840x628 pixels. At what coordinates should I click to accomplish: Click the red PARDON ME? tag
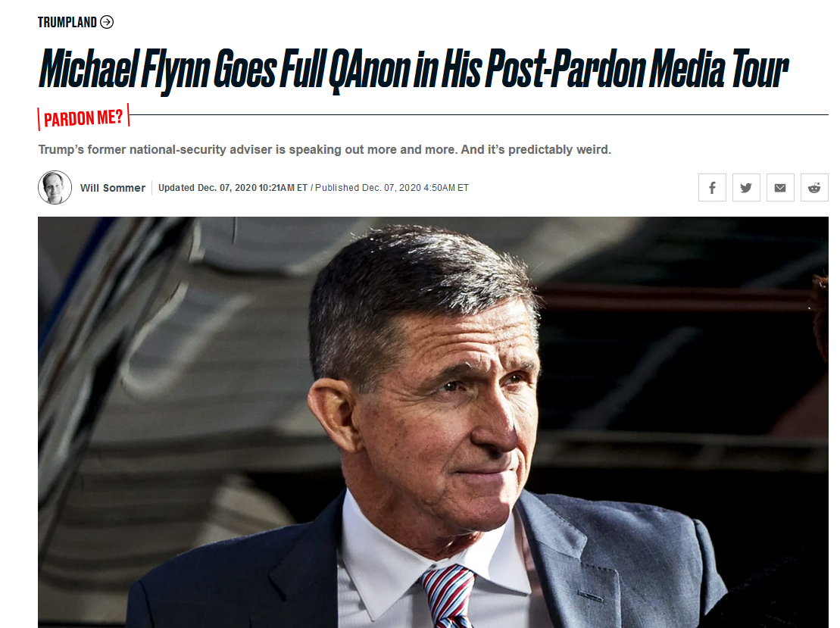(x=83, y=118)
